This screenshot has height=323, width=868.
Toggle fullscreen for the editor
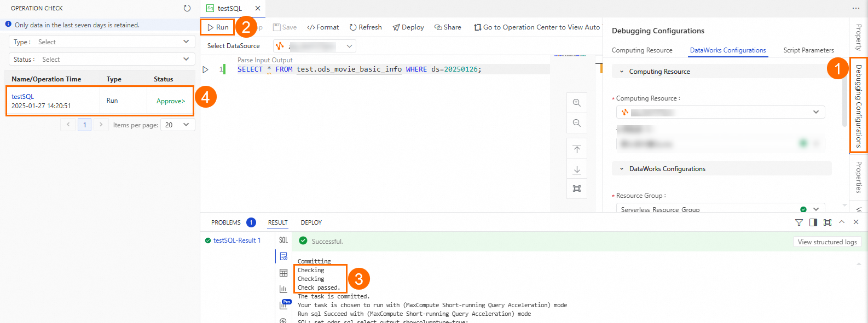point(577,189)
